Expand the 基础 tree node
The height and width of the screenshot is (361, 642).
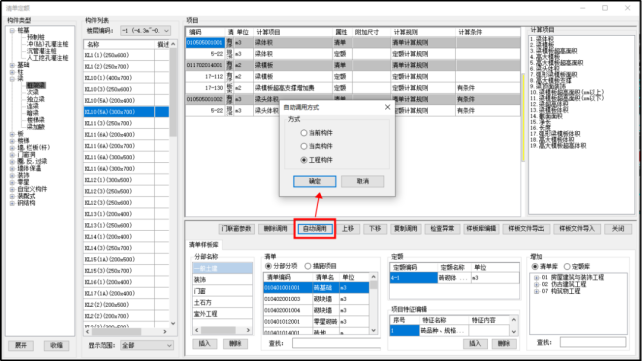pos(12,65)
